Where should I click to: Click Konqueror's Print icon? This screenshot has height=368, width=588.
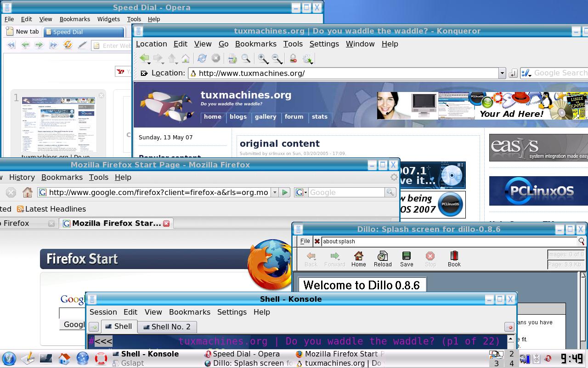[x=232, y=58]
